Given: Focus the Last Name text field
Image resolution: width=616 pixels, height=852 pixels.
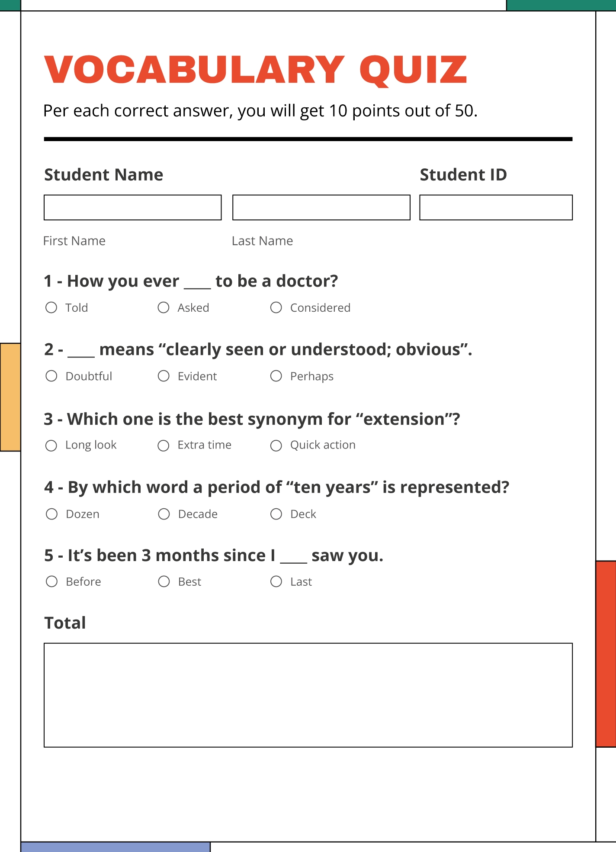Looking at the screenshot, I should click(321, 208).
